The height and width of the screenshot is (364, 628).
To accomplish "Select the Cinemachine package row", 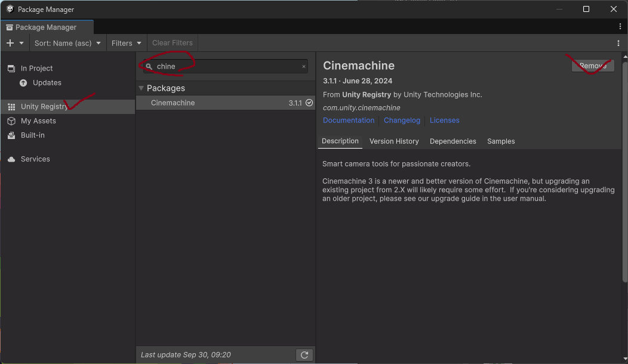I will point(226,103).
